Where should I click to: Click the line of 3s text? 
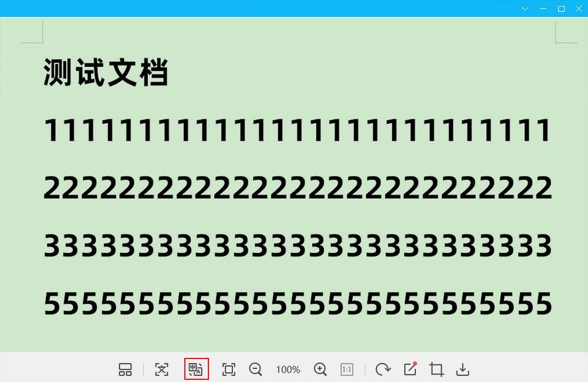click(298, 245)
